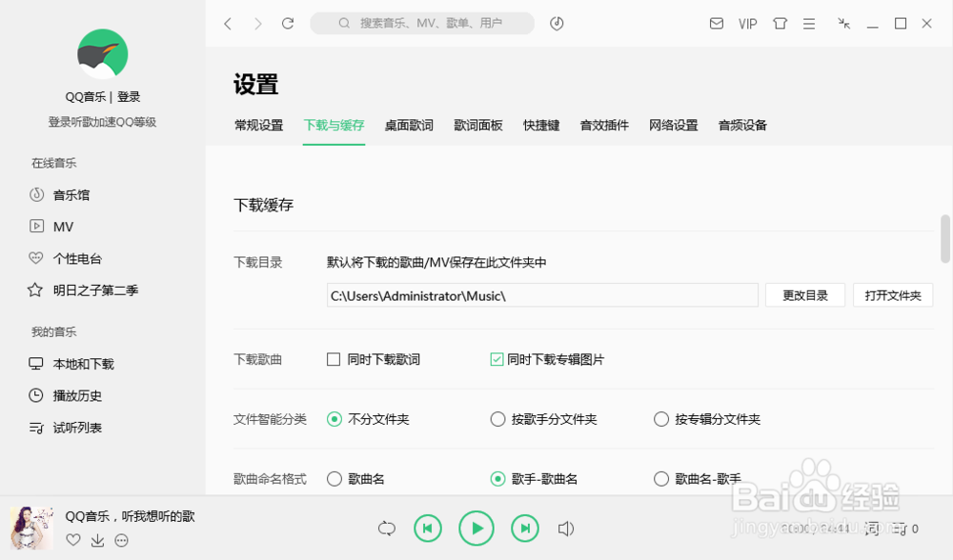
Task: Click 更改目录 to change download folder
Action: [804, 294]
